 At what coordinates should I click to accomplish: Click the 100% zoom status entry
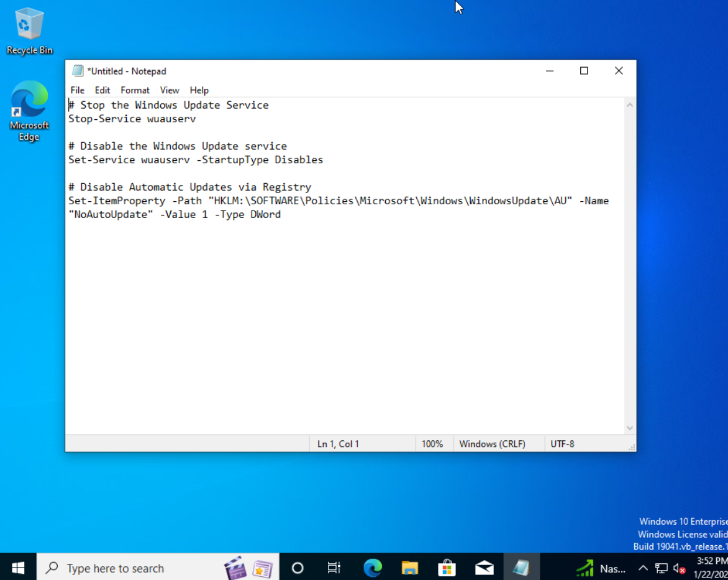pyautogui.click(x=432, y=444)
